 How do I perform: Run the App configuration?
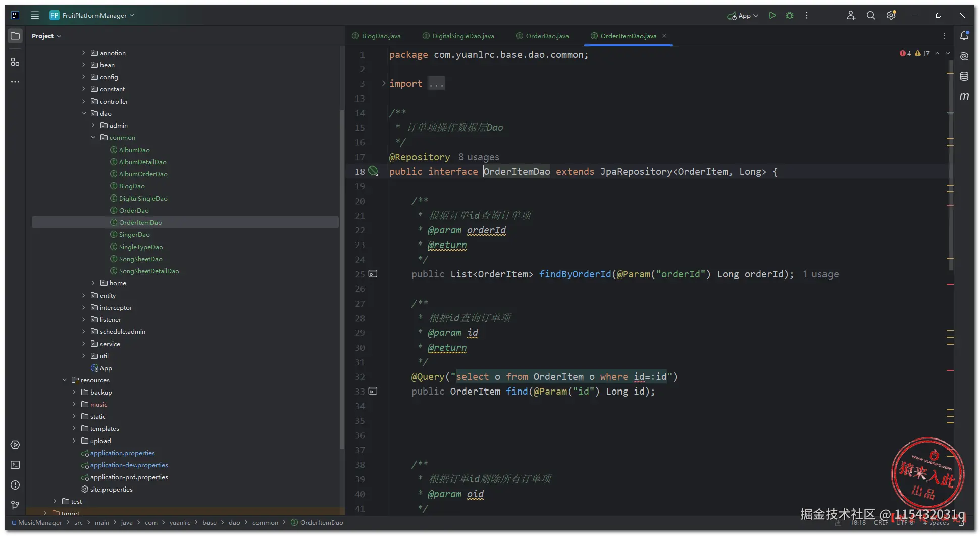pos(772,15)
